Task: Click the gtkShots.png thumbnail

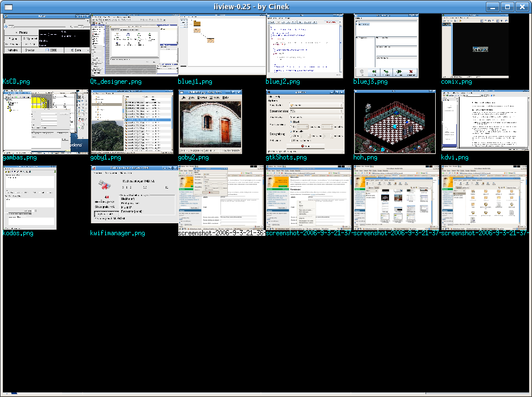Action: point(305,121)
